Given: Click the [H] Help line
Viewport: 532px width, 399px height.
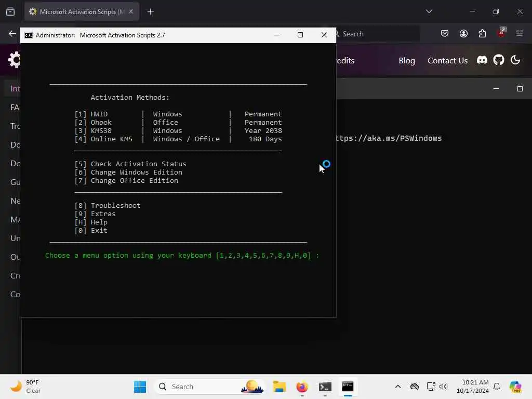Looking at the screenshot, I should [x=91, y=222].
